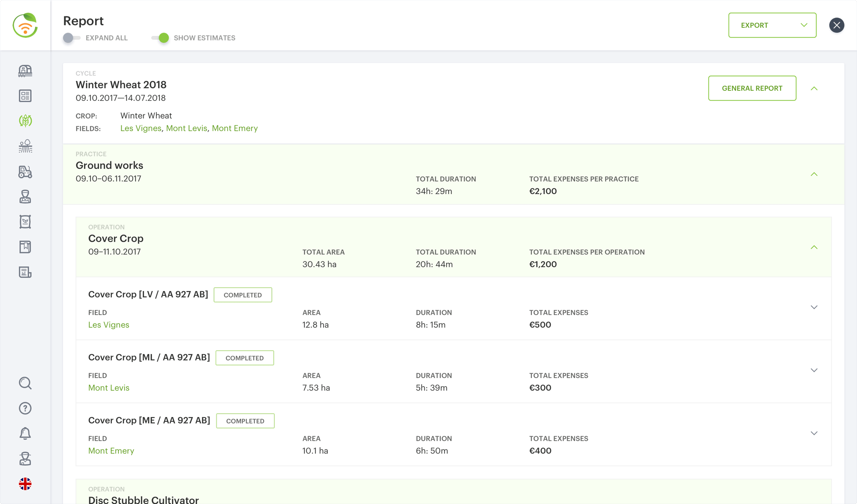Open the reports chart sidebar icon

pos(25,272)
